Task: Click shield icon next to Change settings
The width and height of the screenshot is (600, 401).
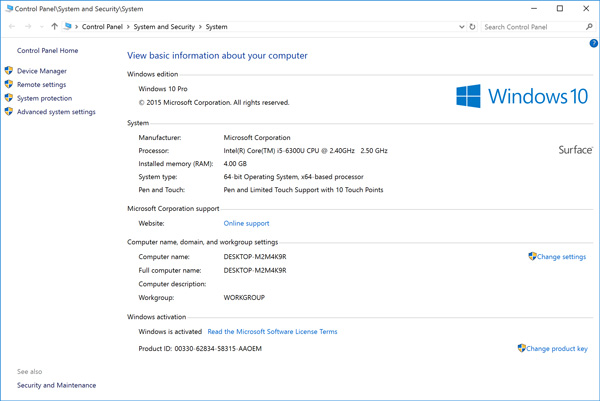Action: 532,256
